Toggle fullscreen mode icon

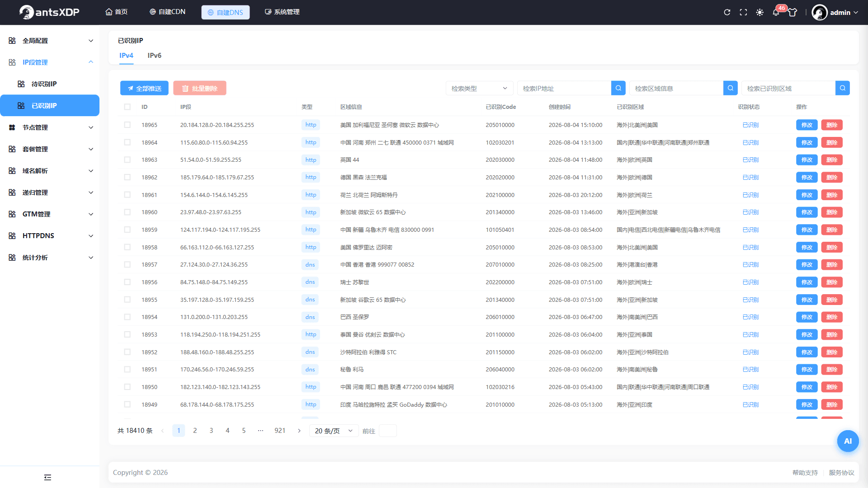pos(743,12)
